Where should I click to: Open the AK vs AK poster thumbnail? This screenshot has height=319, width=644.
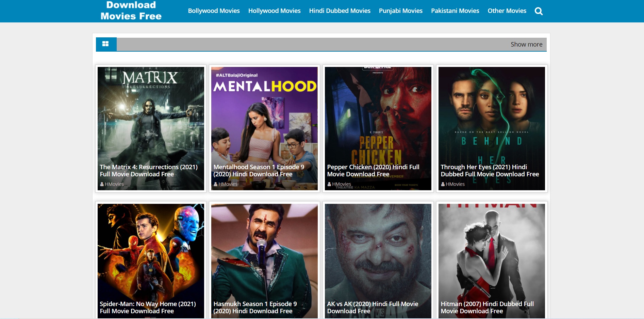pyautogui.click(x=378, y=251)
